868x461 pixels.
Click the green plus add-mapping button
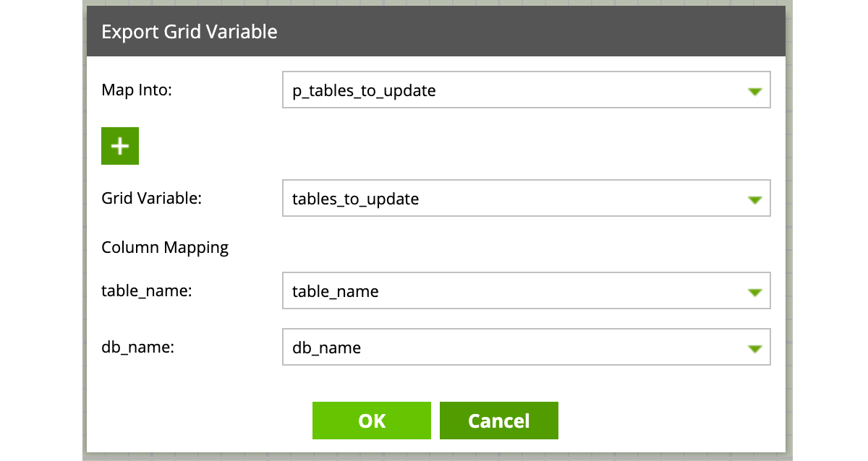click(x=120, y=146)
